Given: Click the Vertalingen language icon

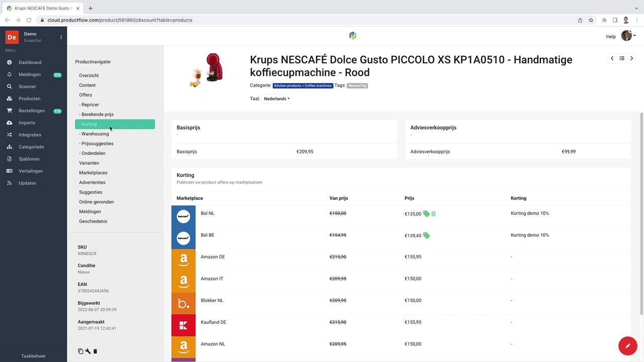Looking at the screenshot, I should [x=9, y=171].
